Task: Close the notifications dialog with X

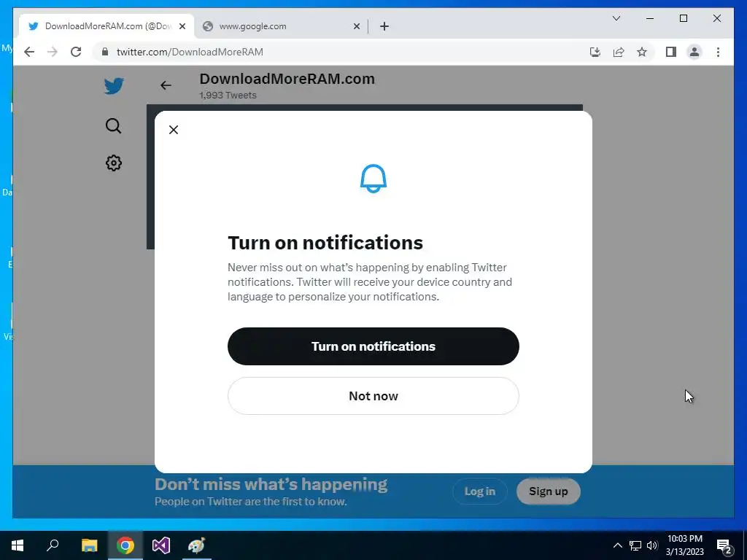Action: tap(174, 130)
